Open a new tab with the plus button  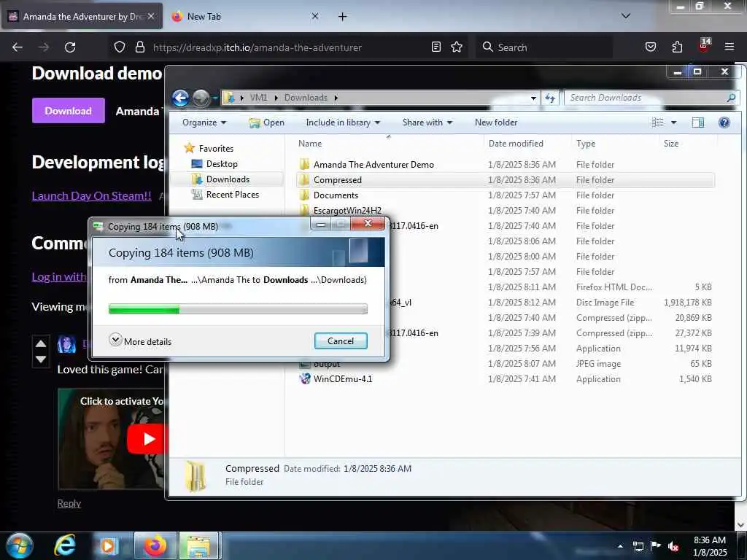click(342, 17)
